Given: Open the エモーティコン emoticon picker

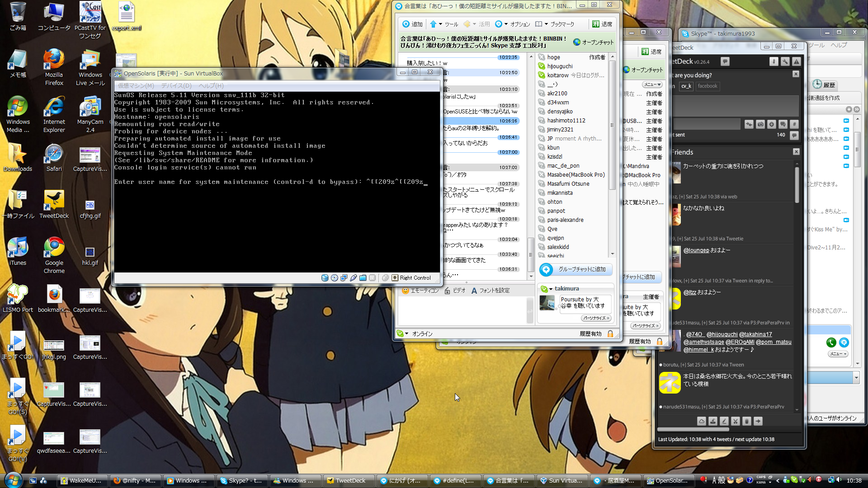Looking at the screenshot, I should (420, 291).
